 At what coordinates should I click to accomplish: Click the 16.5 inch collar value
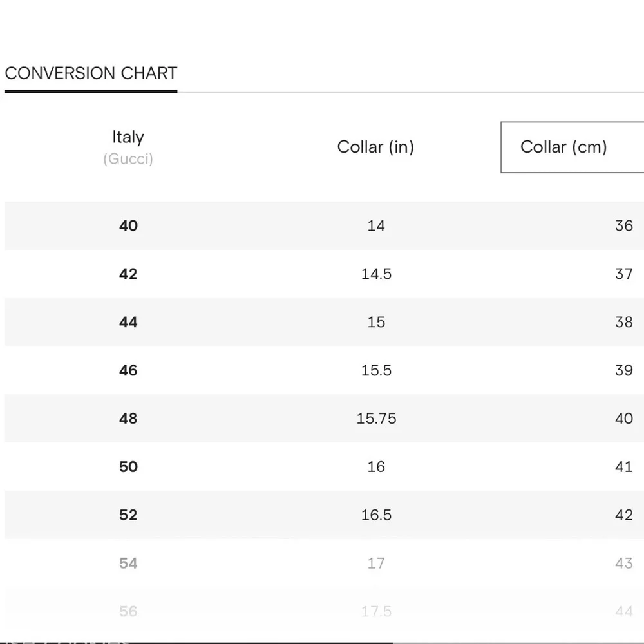tap(376, 515)
